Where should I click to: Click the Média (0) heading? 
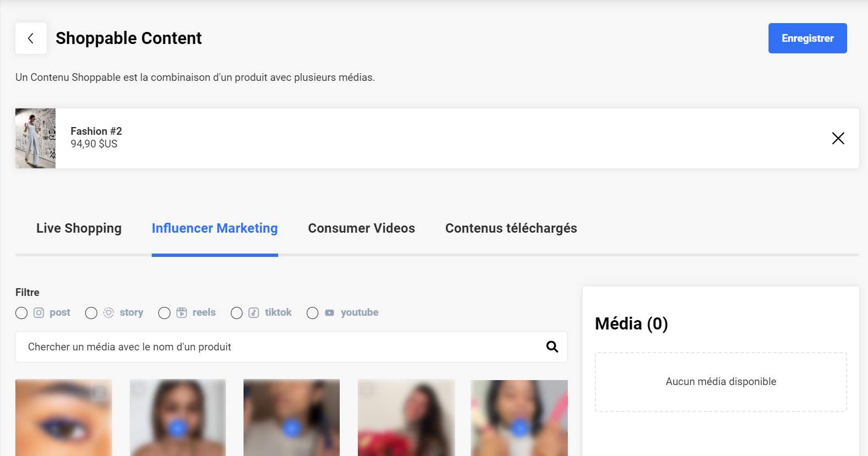(631, 323)
